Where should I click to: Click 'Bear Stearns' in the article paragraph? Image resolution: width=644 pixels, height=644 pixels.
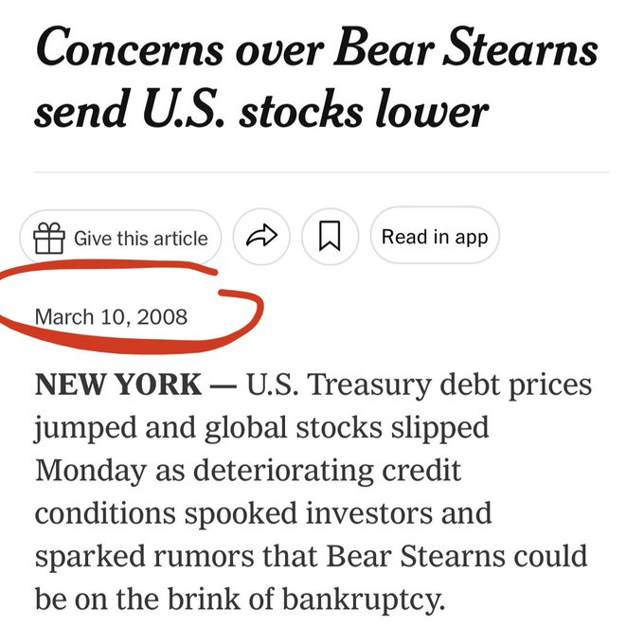(x=416, y=556)
